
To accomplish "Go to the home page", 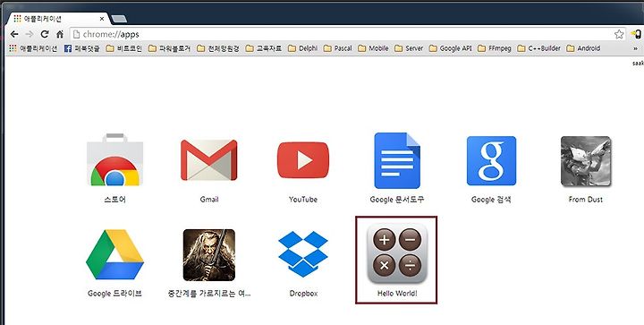I will coord(60,34).
